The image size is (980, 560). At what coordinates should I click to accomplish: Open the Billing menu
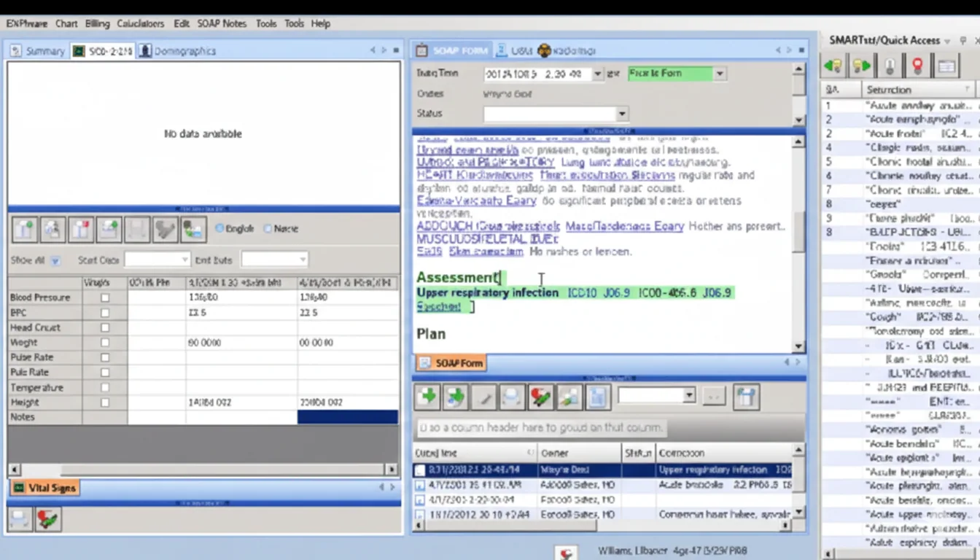click(97, 23)
